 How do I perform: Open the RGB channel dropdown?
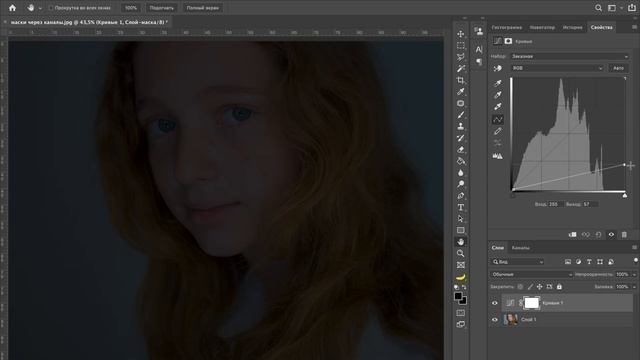(x=557, y=68)
